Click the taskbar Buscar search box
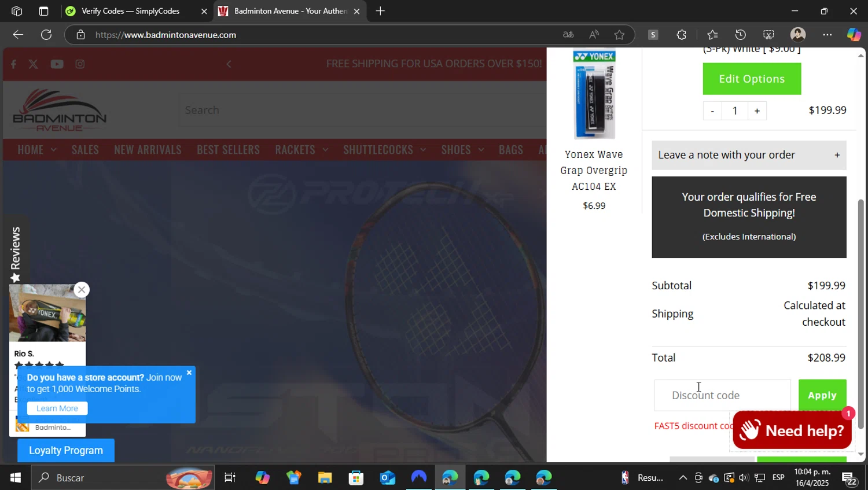The image size is (868, 490). [122, 478]
